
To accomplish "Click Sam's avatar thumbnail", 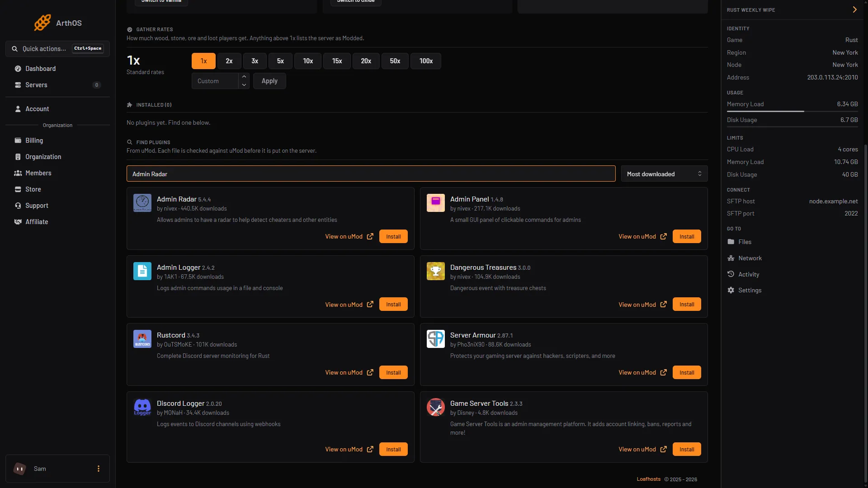I will tap(20, 469).
